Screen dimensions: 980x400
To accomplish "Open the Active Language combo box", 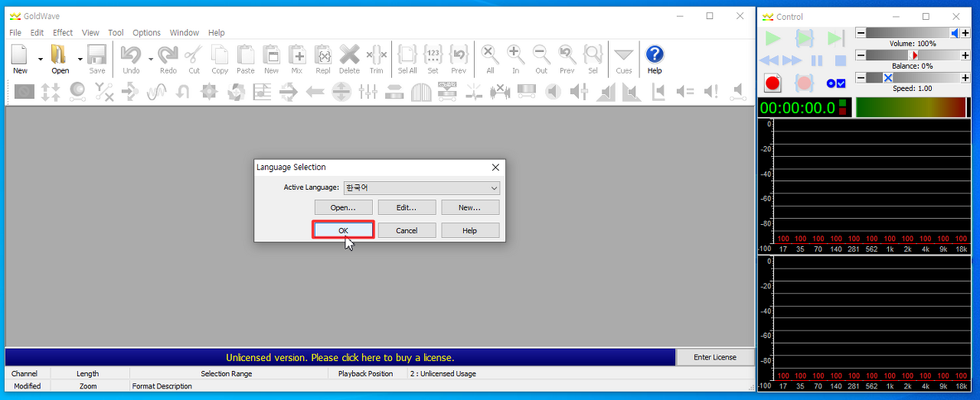I will click(x=422, y=187).
